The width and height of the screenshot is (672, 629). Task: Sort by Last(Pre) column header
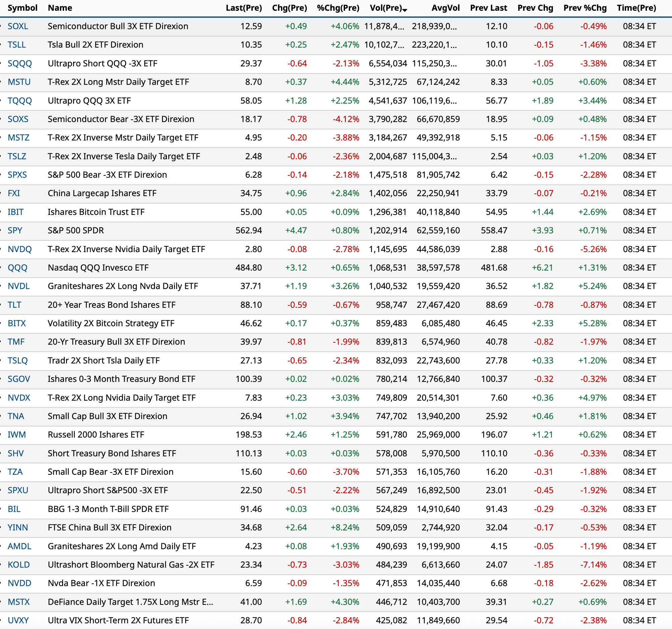[244, 8]
